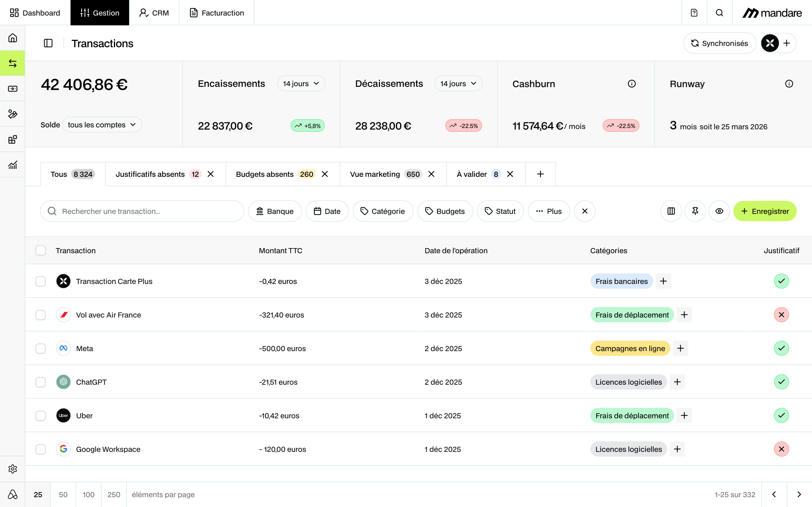This screenshot has width=812, height=507.
Task: Expand the 'tous les comptes' dropdown
Action: point(102,125)
